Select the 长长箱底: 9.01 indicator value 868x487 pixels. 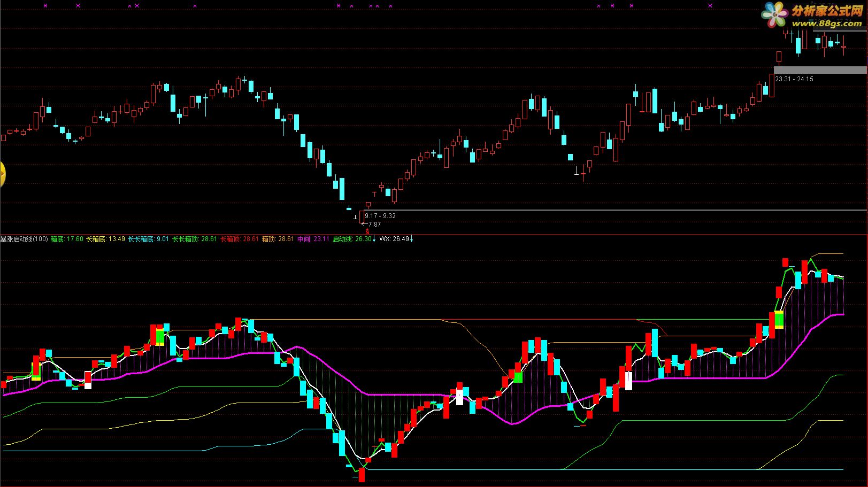(148, 239)
